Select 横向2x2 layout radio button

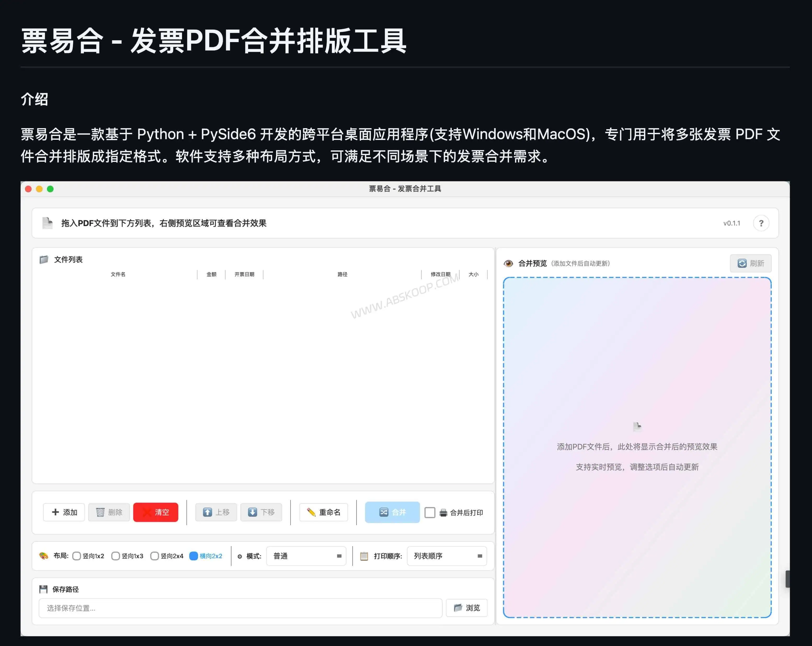pyautogui.click(x=193, y=556)
